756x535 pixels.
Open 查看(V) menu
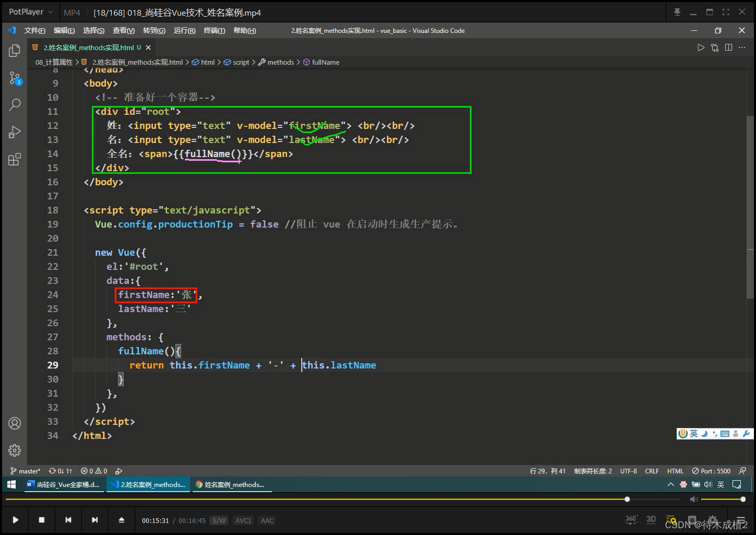(124, 31)
